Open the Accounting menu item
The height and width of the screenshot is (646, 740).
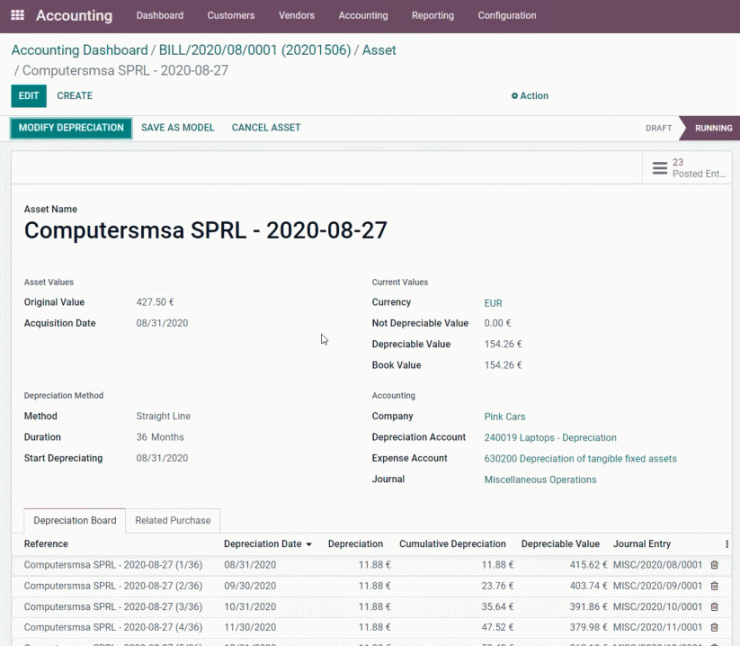pos(363,16)
